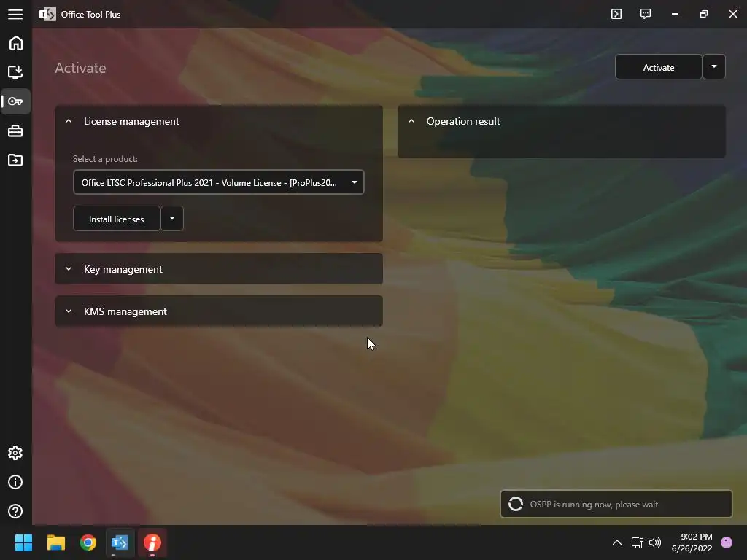
Task: Open the Deploy page in sidebar
Action: tap(16, 72)
